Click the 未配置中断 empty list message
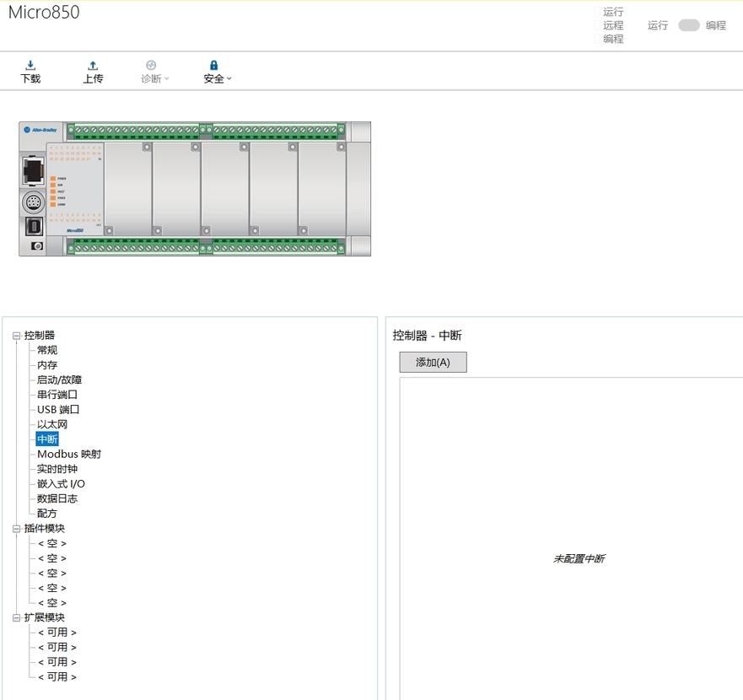Screen dimensions: 743x700 (579, 559)
